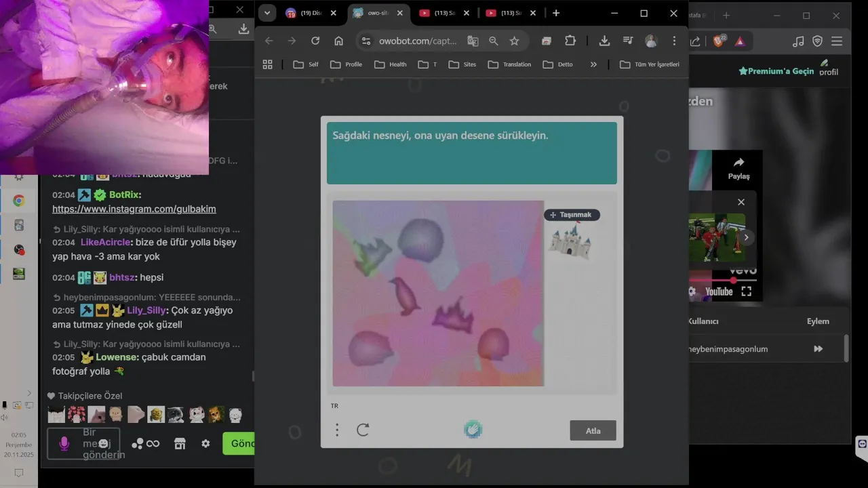The width and height of the screenshot is (868, 488).
Task: Open the Windows notification center icon
Action: click(x=19, y=472)
